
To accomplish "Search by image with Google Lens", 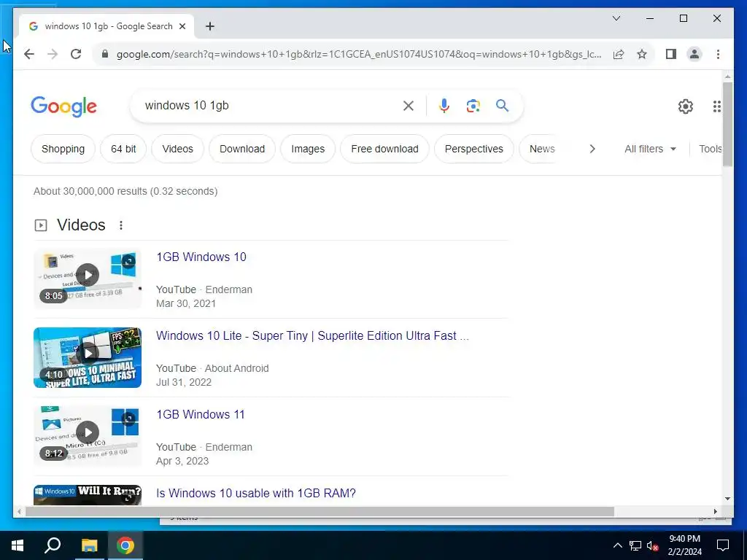I will coord(473,106).
